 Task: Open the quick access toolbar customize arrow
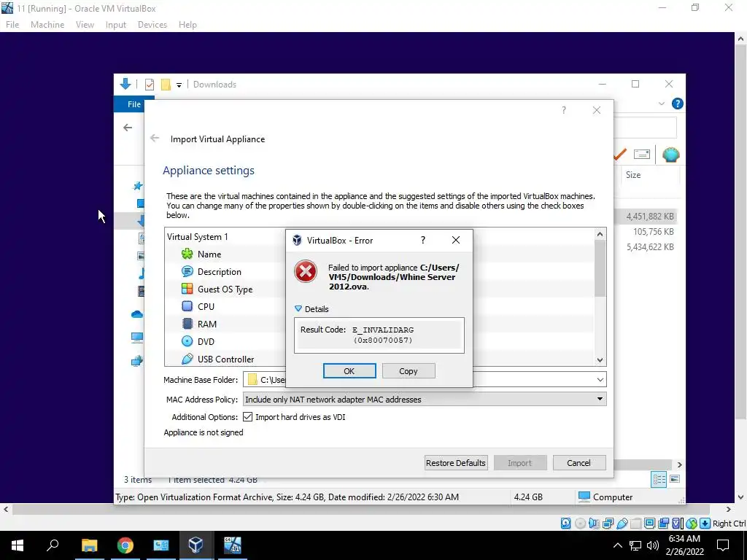point(179,85)
